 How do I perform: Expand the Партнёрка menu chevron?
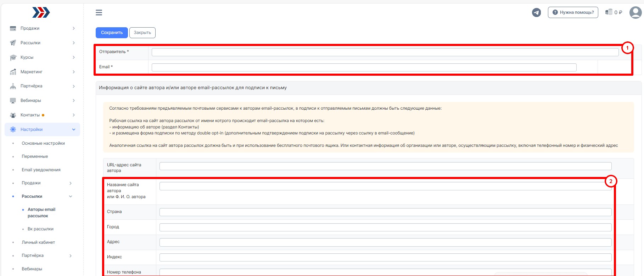[74, 86]
